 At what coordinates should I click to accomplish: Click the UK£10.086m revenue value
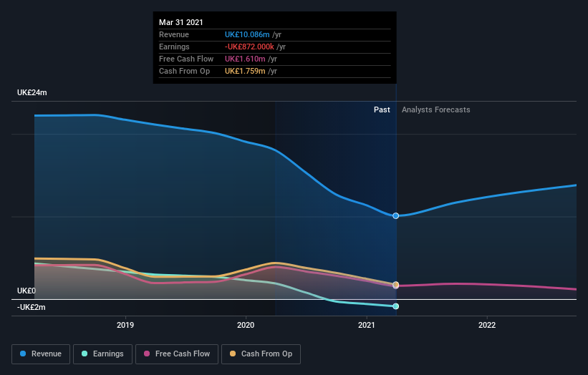(247, 34)
